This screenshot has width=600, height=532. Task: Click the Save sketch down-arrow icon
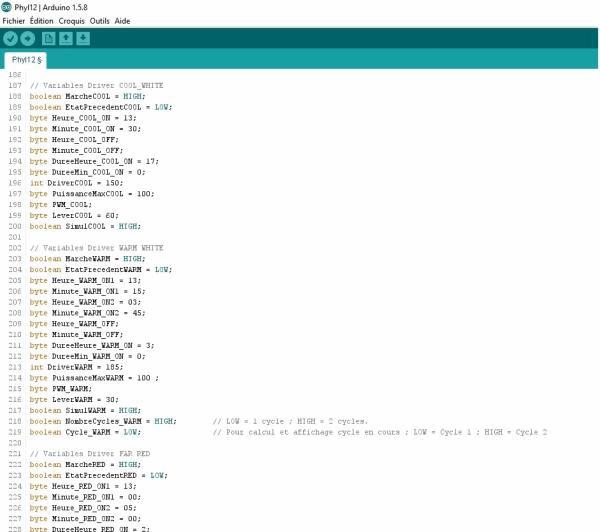click(83, 38)
